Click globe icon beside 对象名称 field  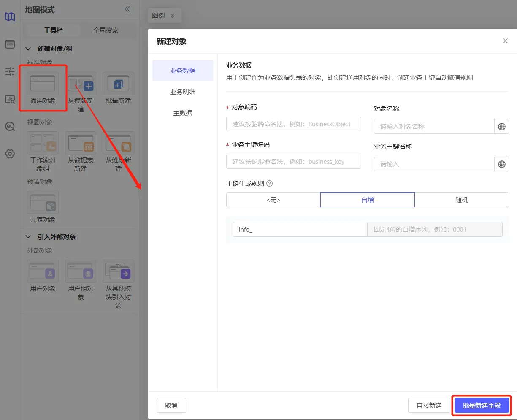(501, 127)
